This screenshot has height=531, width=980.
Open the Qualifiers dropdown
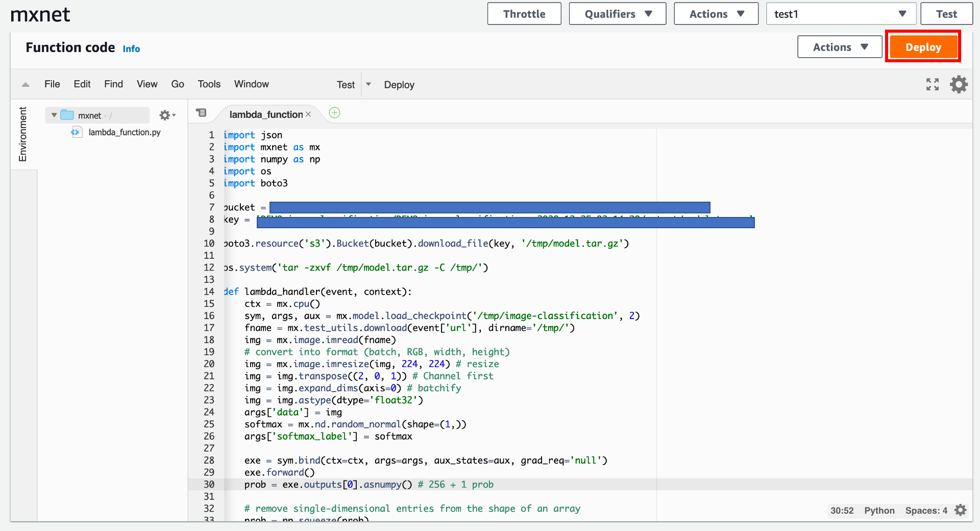(617, 14)
